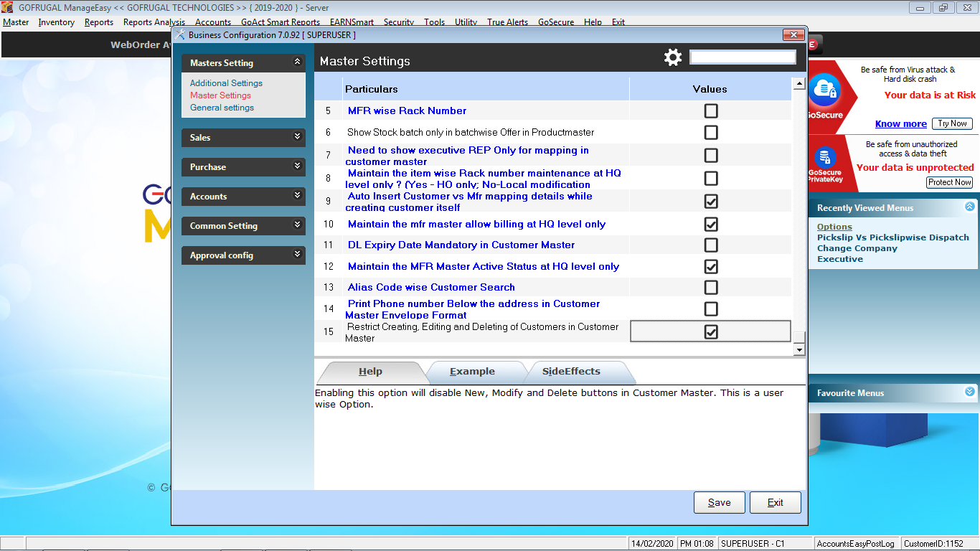Viewport: 980px width, 551px height.
Task: Enable Alias Code wise Customer Search checkbox
Action: (711, 288)
